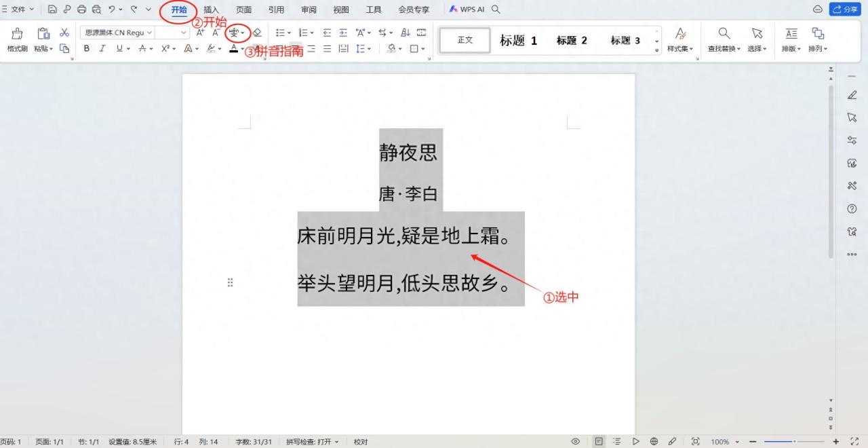Decrease font size with A- icon
This screenshot has height=448, width=868.
click(216, 33)
